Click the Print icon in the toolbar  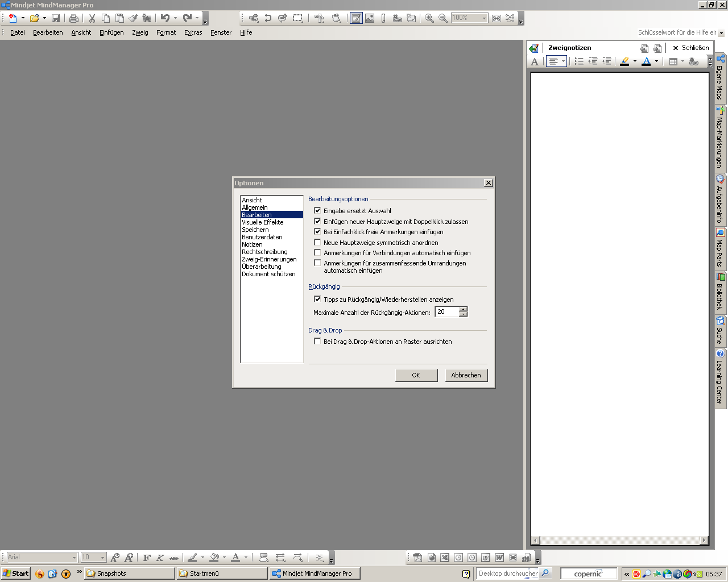(x=74, y=18)
